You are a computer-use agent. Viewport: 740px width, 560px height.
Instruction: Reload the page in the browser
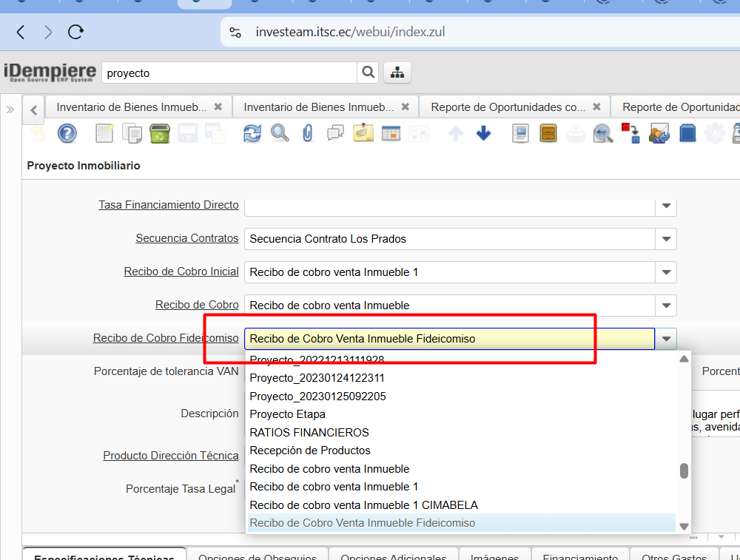pyautogui.click(x=75, y=32)
